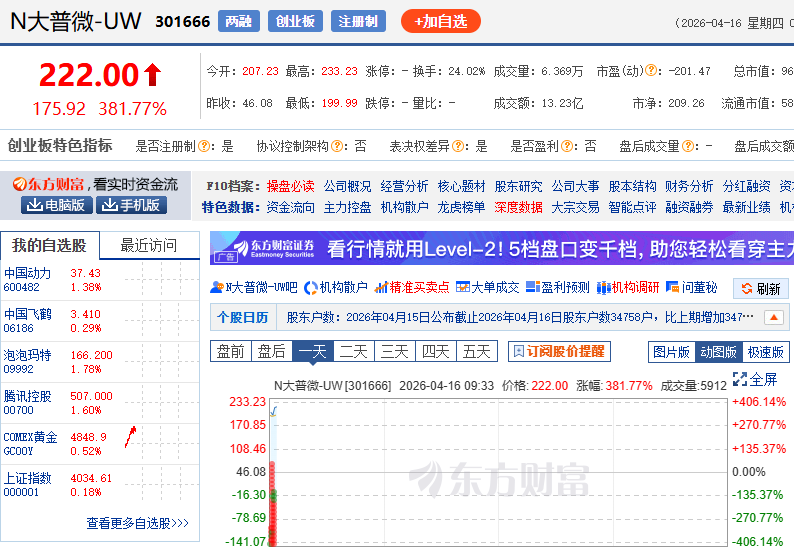Open 精准买卖点 buy-sell points chart icon

click(381, 288)
